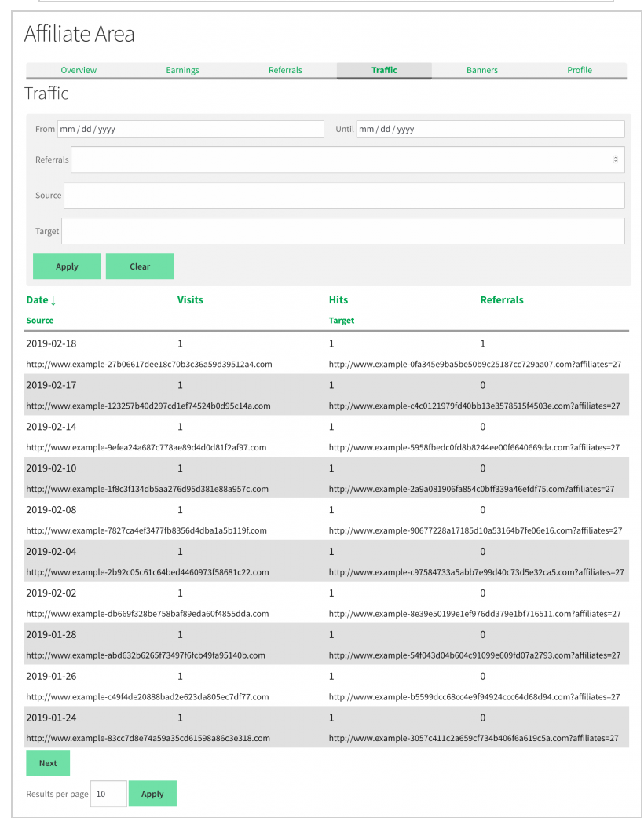Select the currently active Traffic tab
Viewport: 644px width, 826px height.
point(384,70)
